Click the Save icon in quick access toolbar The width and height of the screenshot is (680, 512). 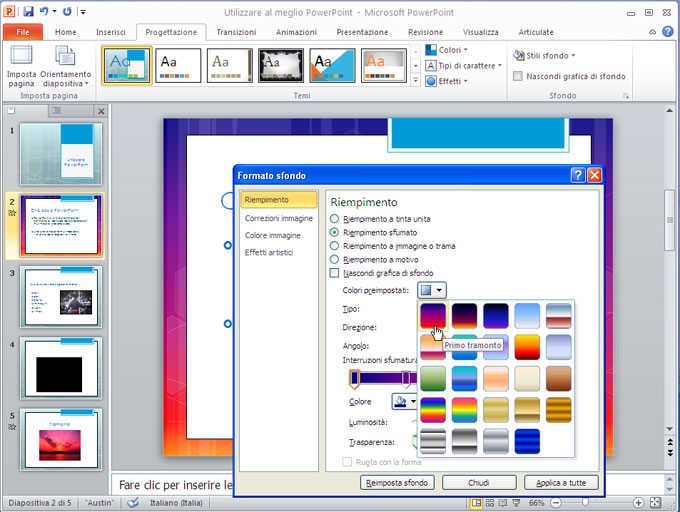[29, 11]
